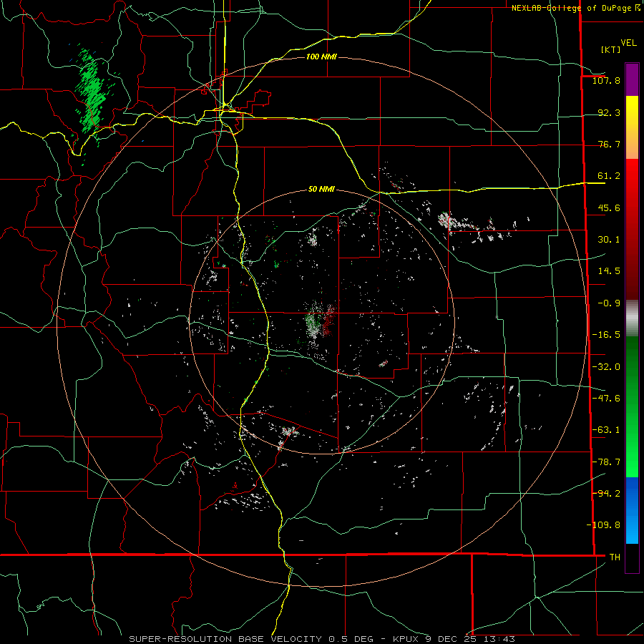This screenshot has height=644, width=644.
Task: Pick the red outbound segment of color bar
Action: (x=632, y=229)
